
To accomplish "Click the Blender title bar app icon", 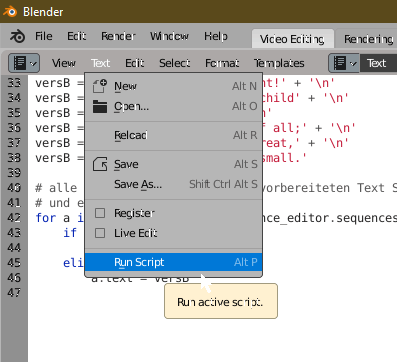I will coord(10,12).
